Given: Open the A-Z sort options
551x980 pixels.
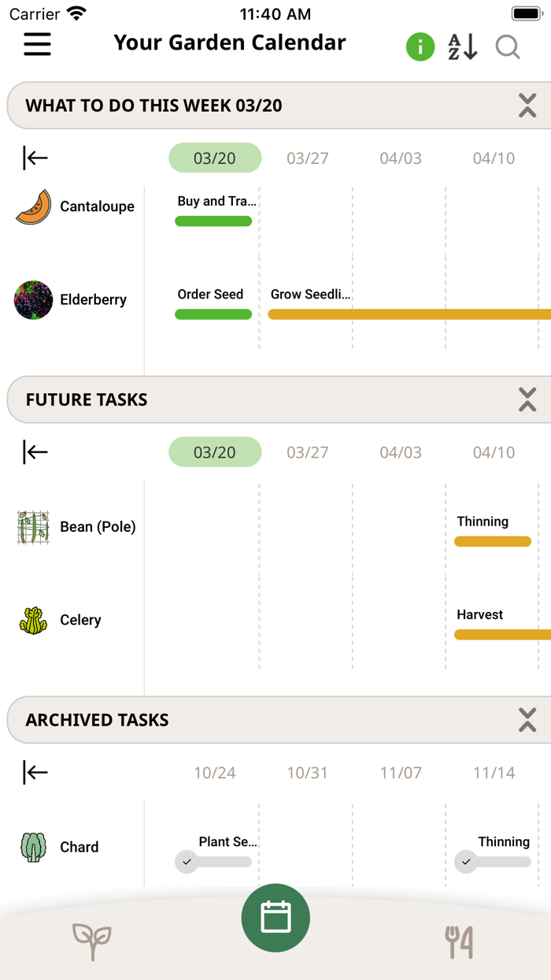Looking at the screenshot, I should (x=463, y=47).
